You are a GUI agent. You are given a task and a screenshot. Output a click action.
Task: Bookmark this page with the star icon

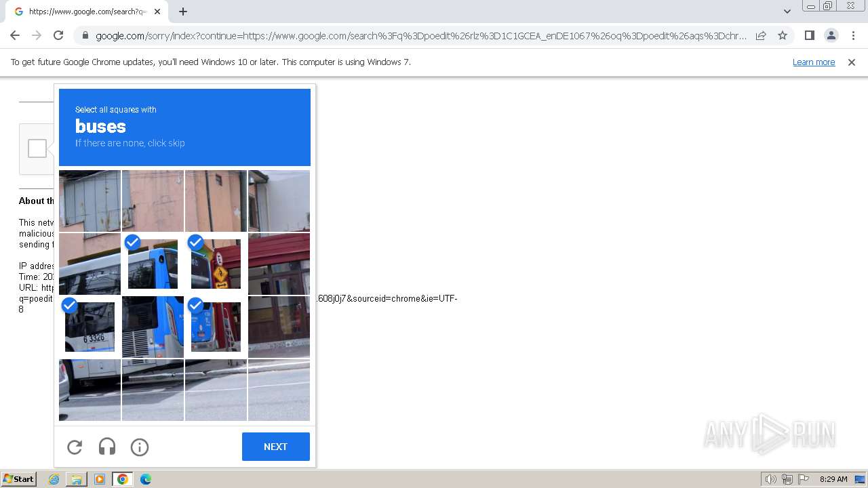coord(783,35)
